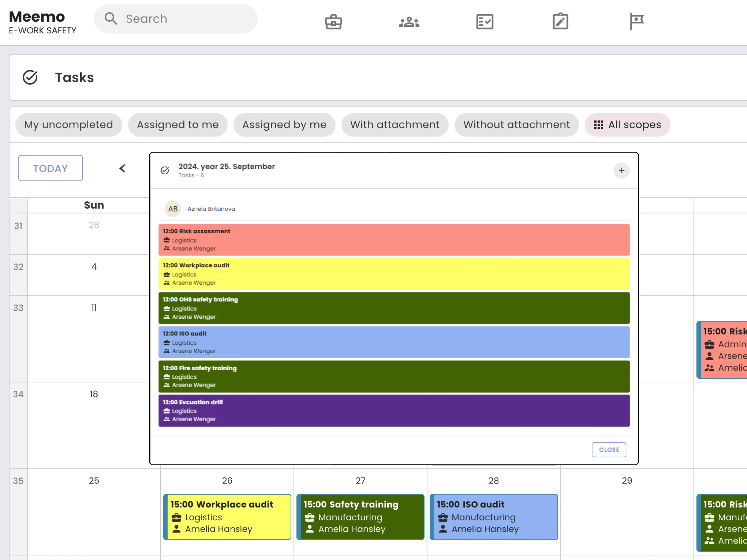Click the TODAY button
747x560 pixels.
pyautogui.click(x=50, y=168)
